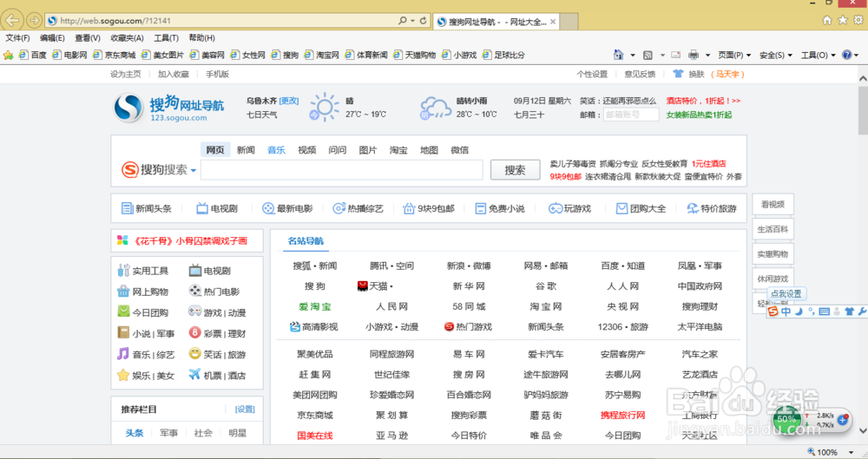This screenshot has height=459, width=868.
Task: Open 团购大全 group-buy shortcut
Action: [x=641, y=208]
